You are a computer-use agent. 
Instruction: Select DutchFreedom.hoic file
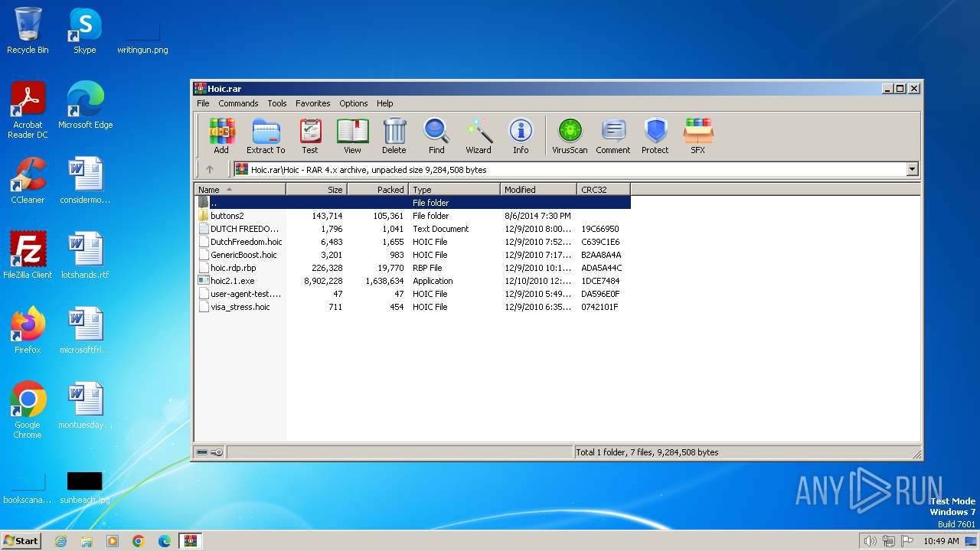[x=413, y=242]
